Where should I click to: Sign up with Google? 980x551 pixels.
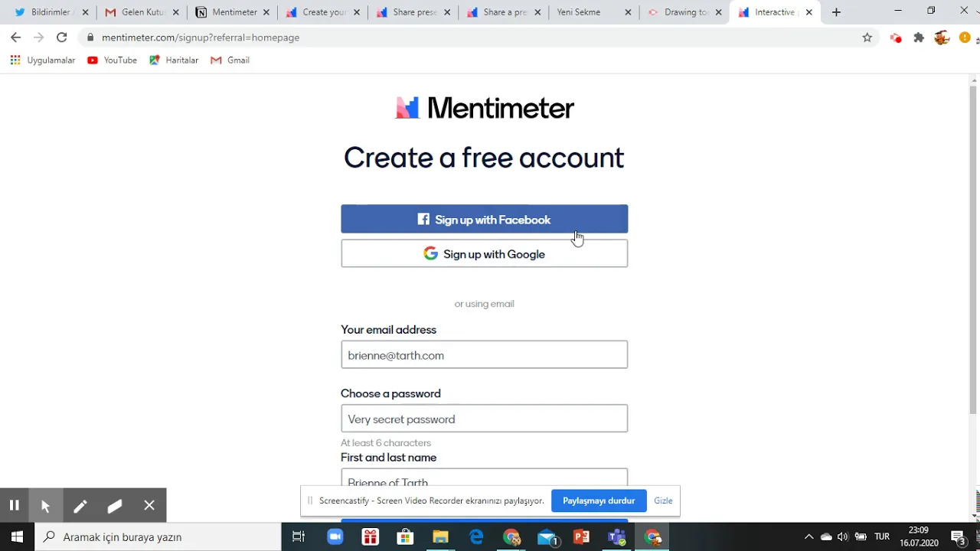pyautogui.click(x=484, y=253)
